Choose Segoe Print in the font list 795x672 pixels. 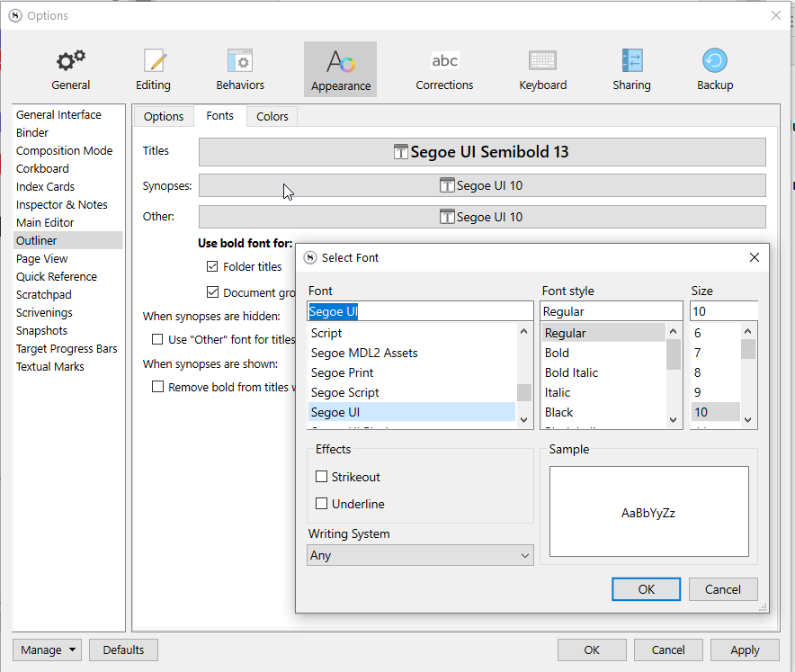[x=412, y=372]
